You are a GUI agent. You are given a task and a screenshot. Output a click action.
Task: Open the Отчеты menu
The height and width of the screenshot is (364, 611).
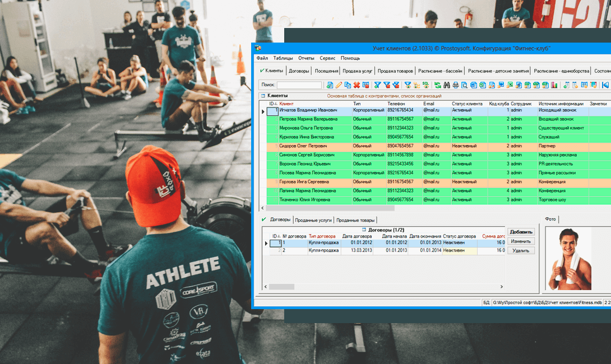306,58
